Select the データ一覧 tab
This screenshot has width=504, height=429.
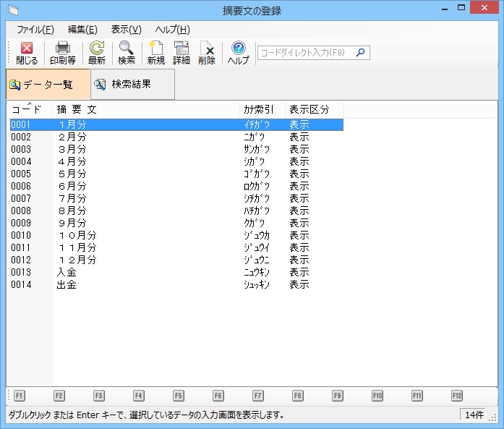48,85
